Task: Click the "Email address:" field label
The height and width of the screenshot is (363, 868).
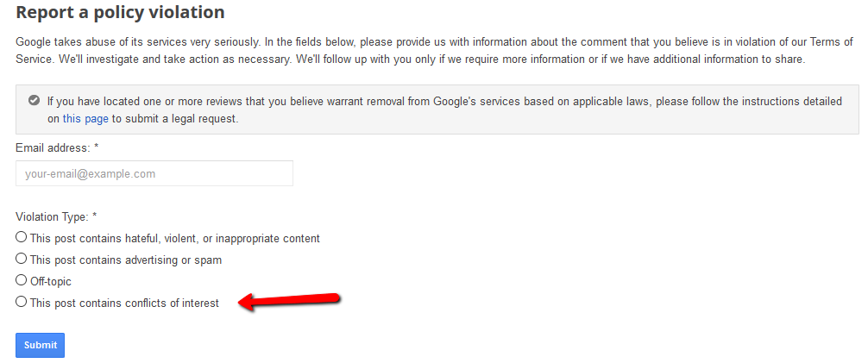Action: tap(52, 148)
